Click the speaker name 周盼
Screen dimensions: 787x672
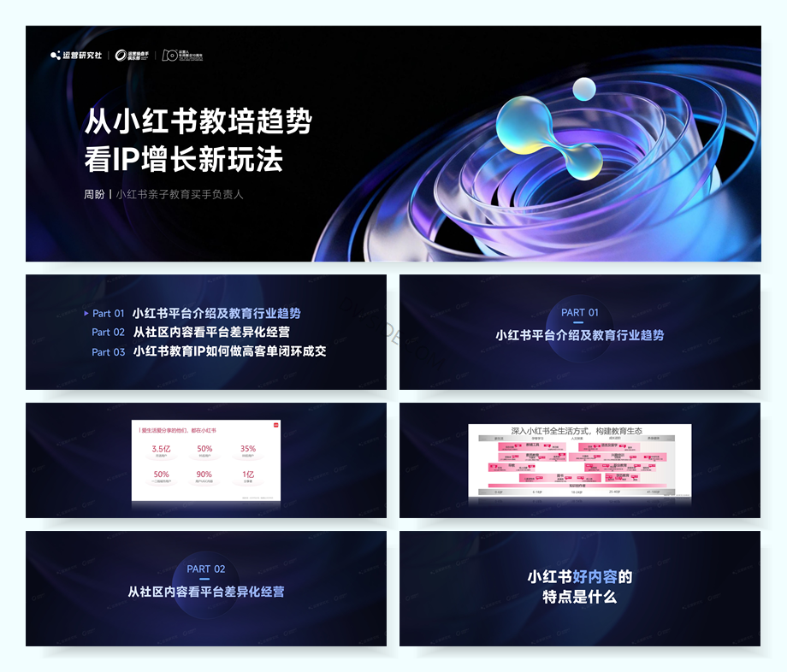click(x=93, y=195)
